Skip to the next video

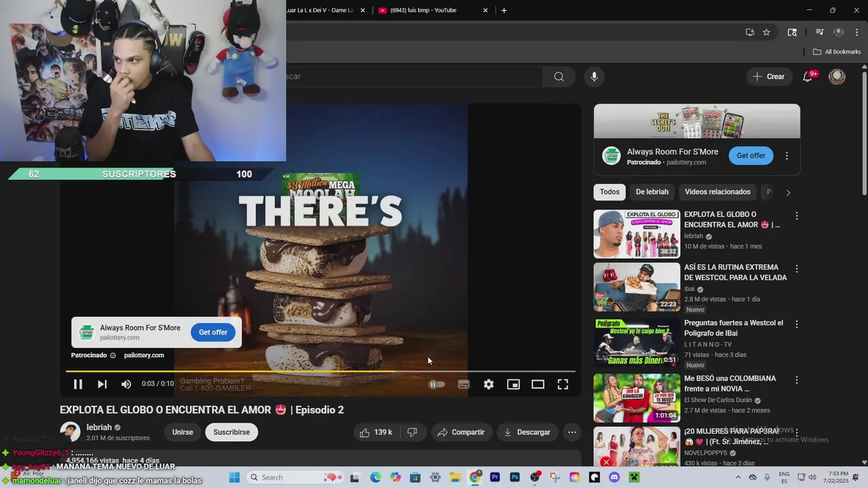(x=102, y=384)
